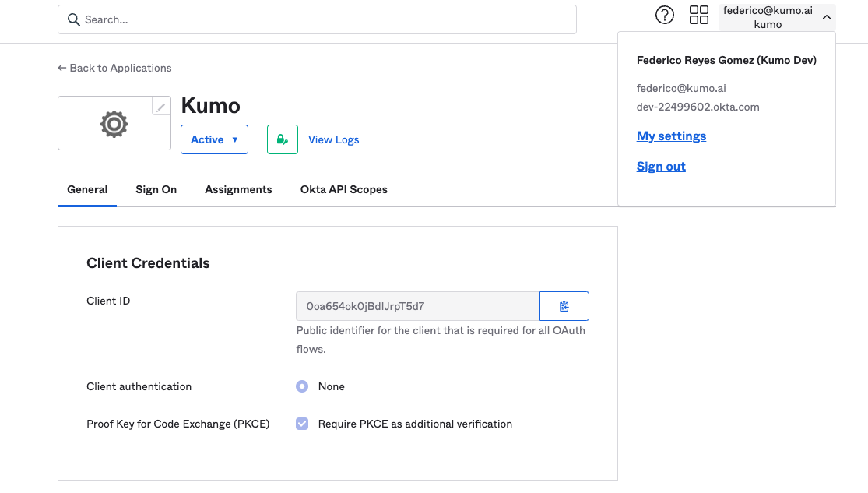
Task: Click the dev-22499602.okta.com domain text
Action: [x=698, y=107]
